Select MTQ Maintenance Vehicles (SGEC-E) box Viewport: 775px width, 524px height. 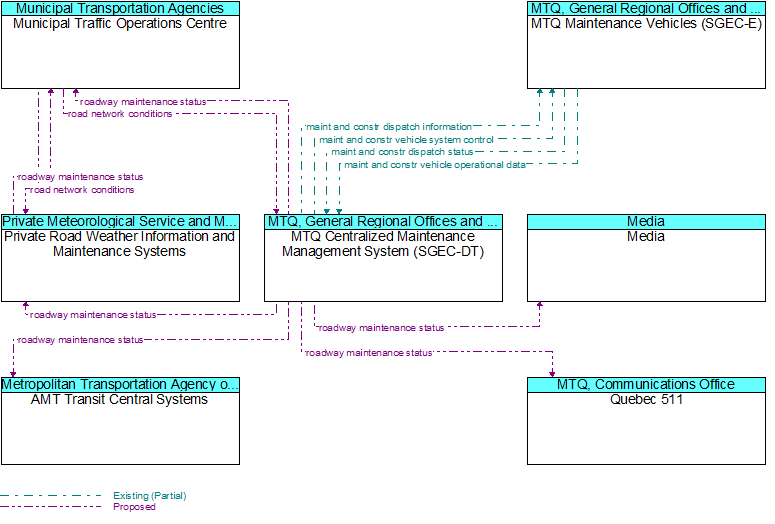pyautogui.click(x=646, y=45)
